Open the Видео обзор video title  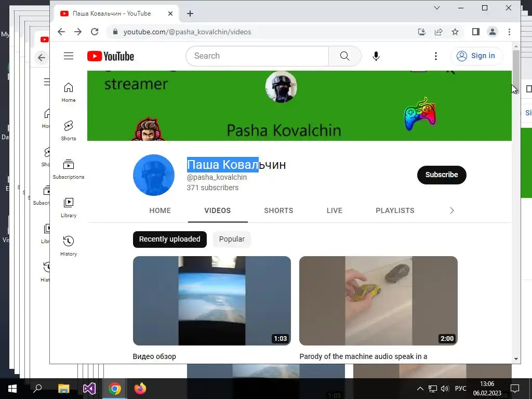tap(154, 356)
